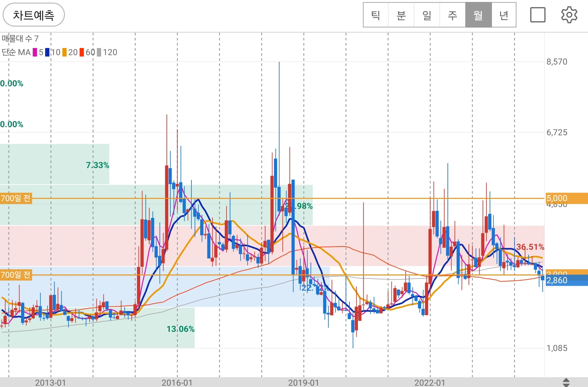Switch to the 년 yearly interval tab

[504, 15]
